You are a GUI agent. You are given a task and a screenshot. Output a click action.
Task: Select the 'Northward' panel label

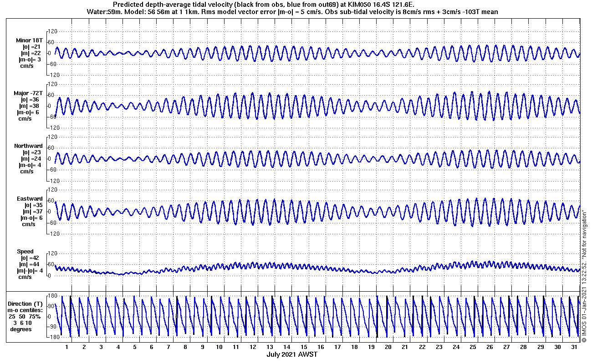[x=29, y=146]
